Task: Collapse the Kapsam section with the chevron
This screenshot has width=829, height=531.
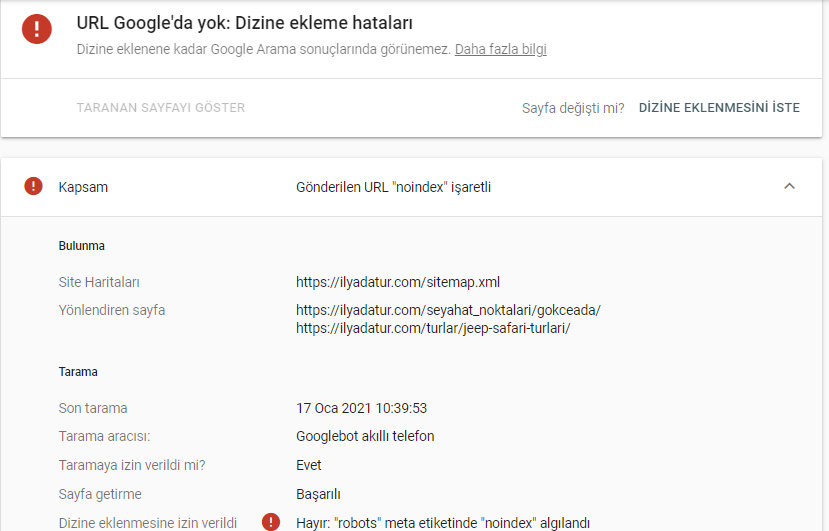Action: tap(789, 186)
